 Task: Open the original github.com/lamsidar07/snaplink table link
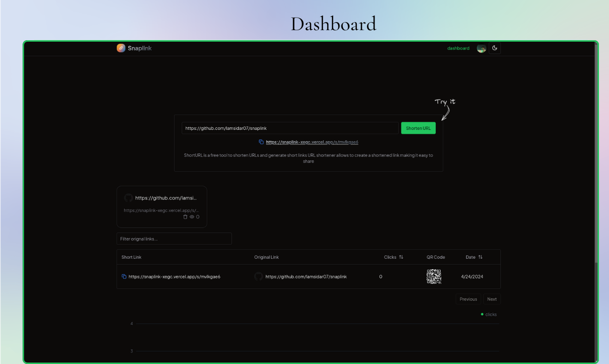[x=306, y=277]
